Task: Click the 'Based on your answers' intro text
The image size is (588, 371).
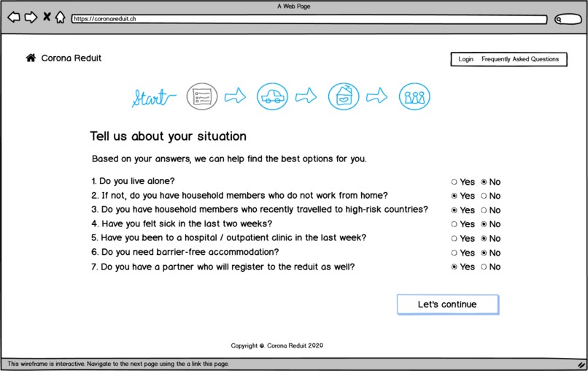Action: (x=229, y=158)
